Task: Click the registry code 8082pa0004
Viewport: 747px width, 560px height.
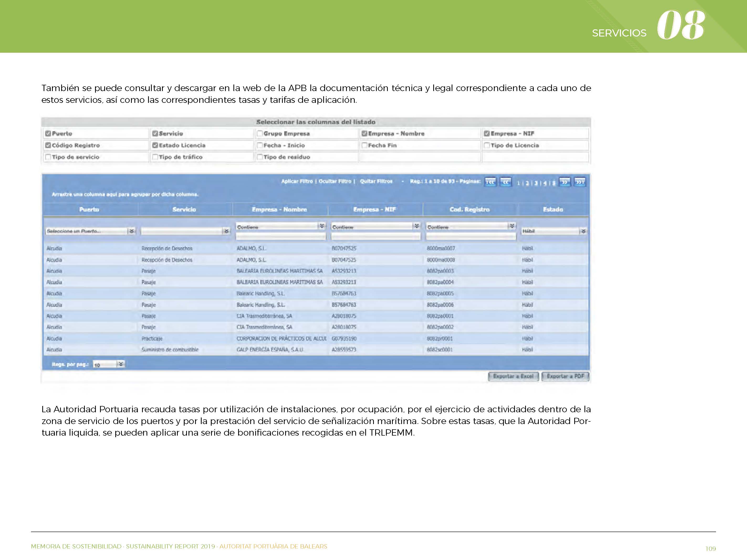Action: (x=440, y=282)
